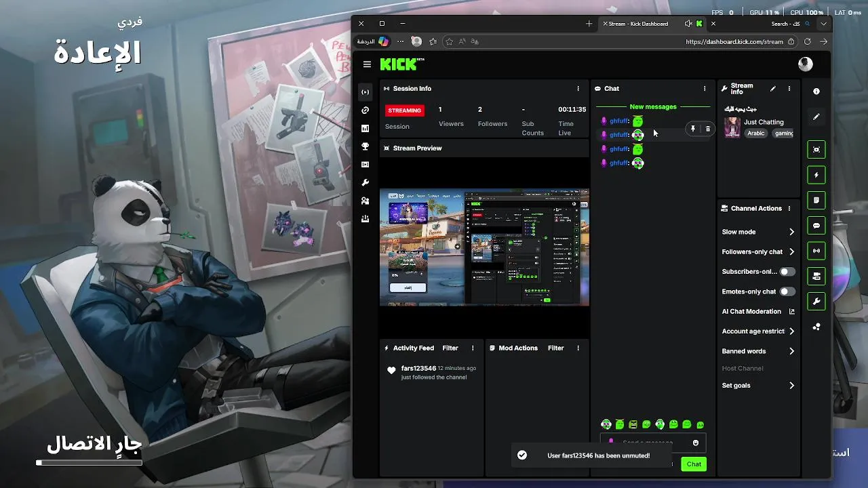Open the wrench settings icon in left sidebar
The height and width of the screenshot is (488, 868).
point(366,183)
